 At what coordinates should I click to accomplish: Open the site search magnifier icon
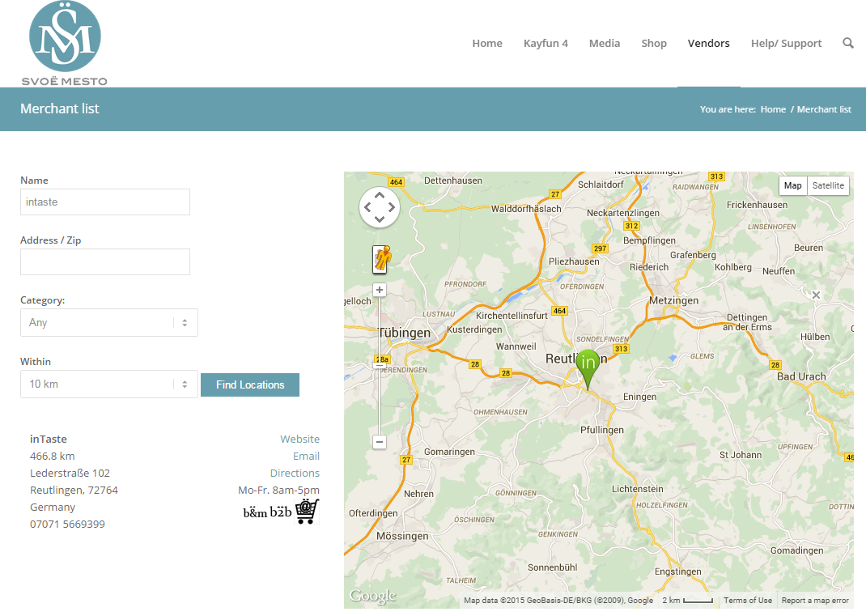pos(847,43)
